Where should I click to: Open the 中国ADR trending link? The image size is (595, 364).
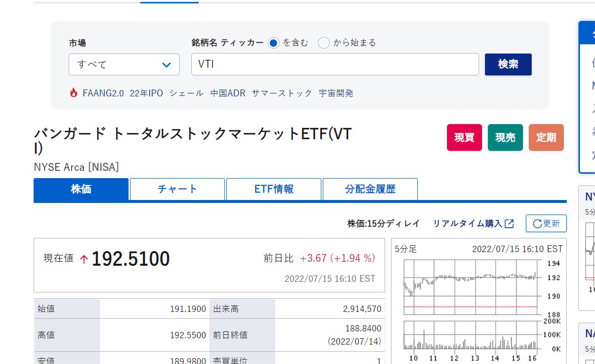click(228, 93)
